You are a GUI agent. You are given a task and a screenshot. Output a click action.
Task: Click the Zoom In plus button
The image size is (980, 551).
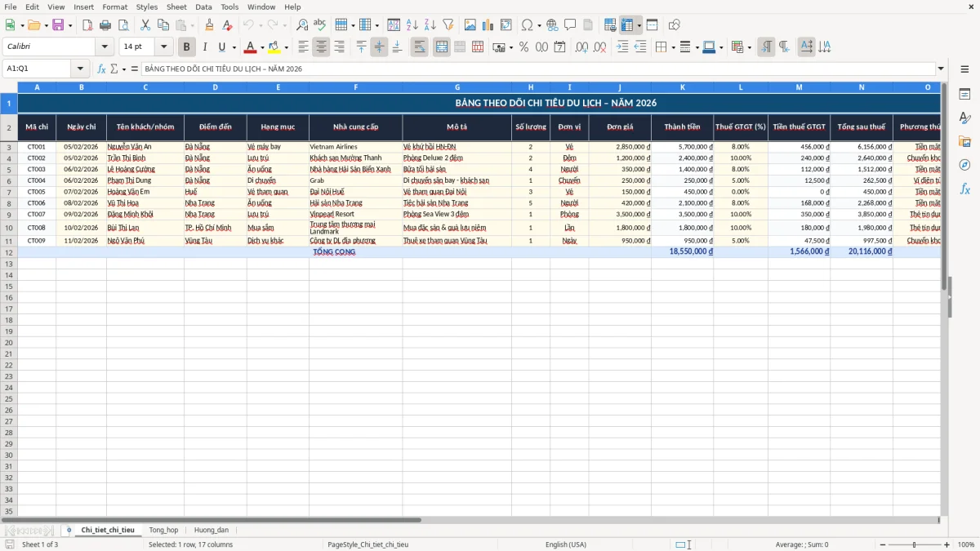pyautogui.click(x=947, y=544)
